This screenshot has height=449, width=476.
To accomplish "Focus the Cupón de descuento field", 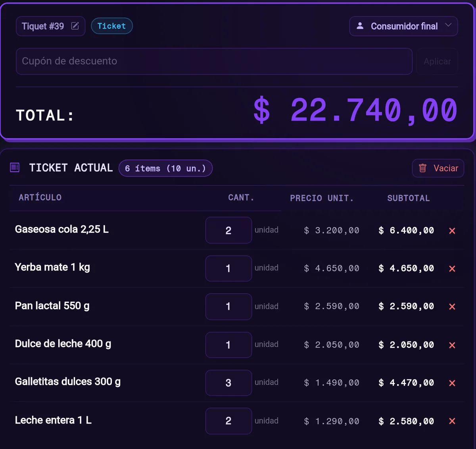I will pyautogui.click(x=214, y=62).
